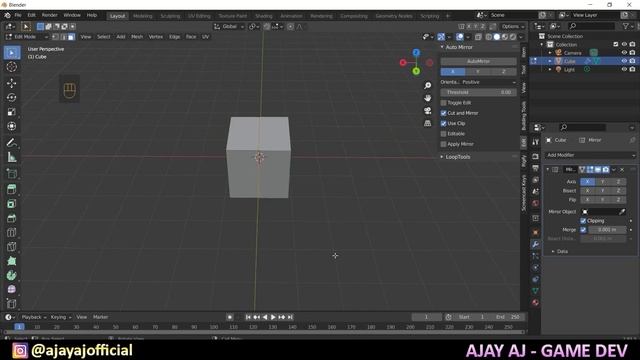The height and width of the screenshot is (360, 640).
Task: Open the Mesh menu in viewport header
Action: pos(137,37)
